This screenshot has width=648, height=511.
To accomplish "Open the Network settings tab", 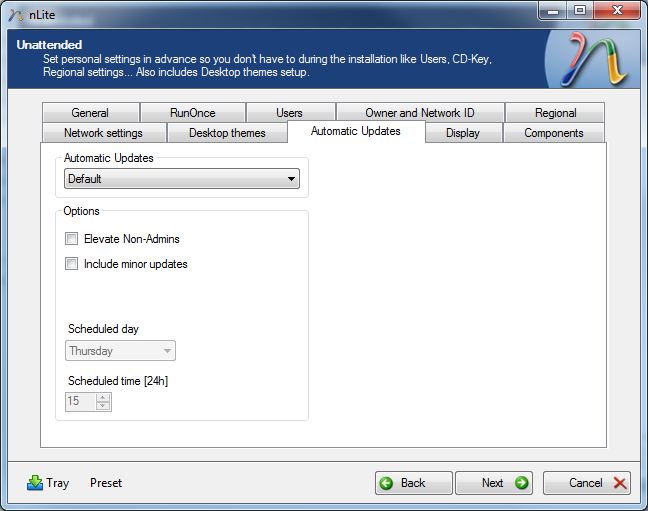I will click(x=104, y=133).
